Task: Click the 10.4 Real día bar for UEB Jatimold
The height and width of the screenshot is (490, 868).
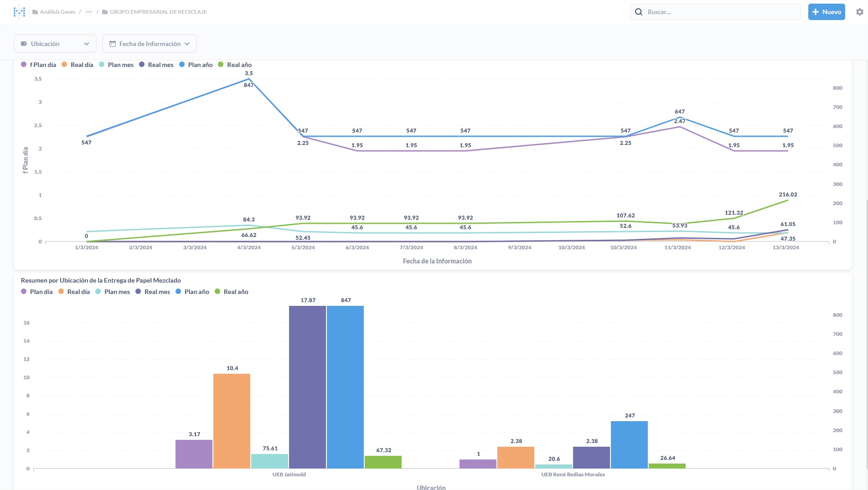Action: click(232, 421)
